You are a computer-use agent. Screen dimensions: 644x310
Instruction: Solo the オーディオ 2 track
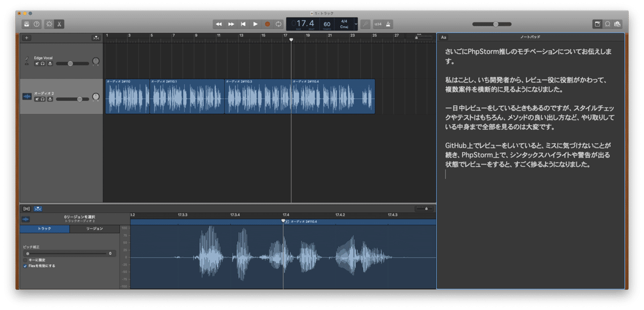coord(43,99)
